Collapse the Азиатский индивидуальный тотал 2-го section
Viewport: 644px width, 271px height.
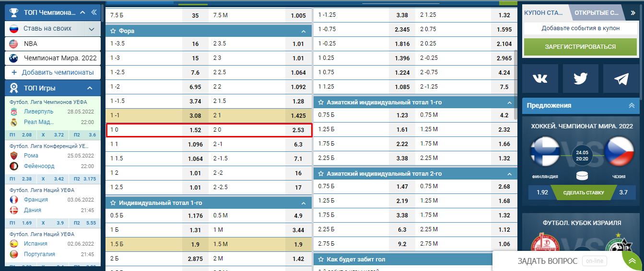(509, 174)
